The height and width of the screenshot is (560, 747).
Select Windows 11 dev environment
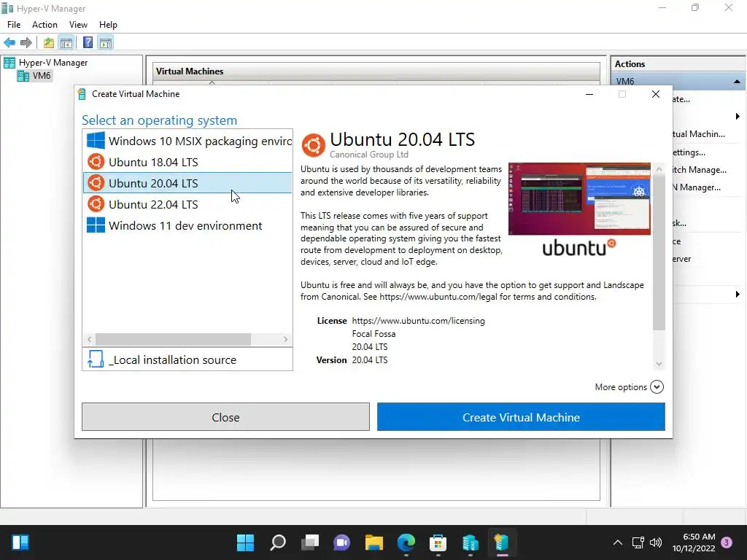[187, 225]
